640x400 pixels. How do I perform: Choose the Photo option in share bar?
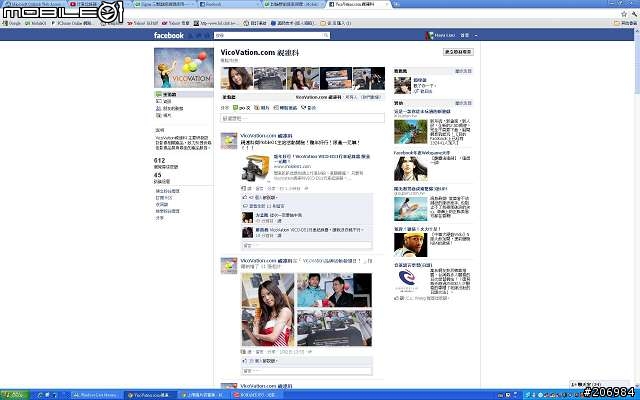262,108
